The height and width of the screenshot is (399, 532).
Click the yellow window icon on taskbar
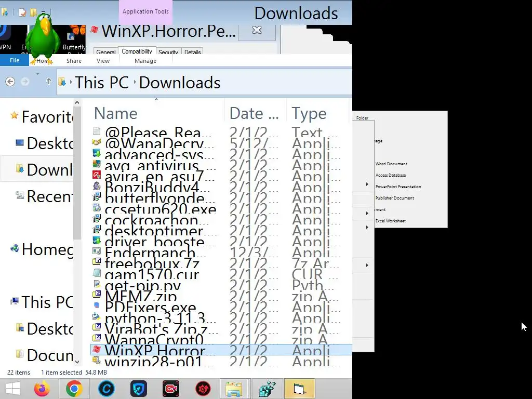[x=299, y=389]
